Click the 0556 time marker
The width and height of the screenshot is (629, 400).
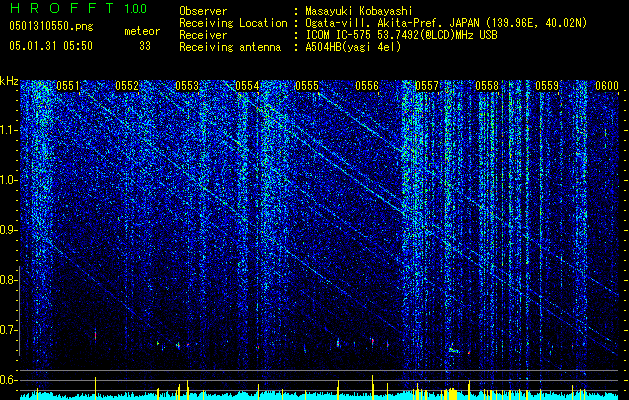[367, 86]
